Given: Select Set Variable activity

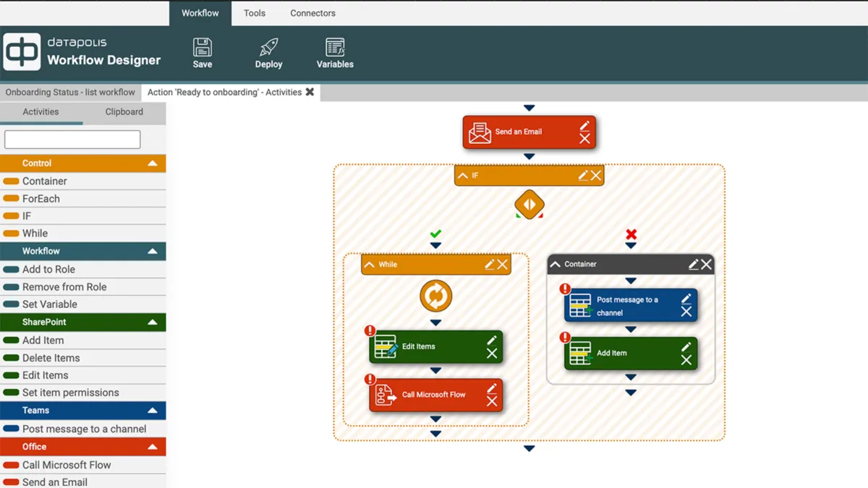Looking at the screenshot, I should coord(82,304).
